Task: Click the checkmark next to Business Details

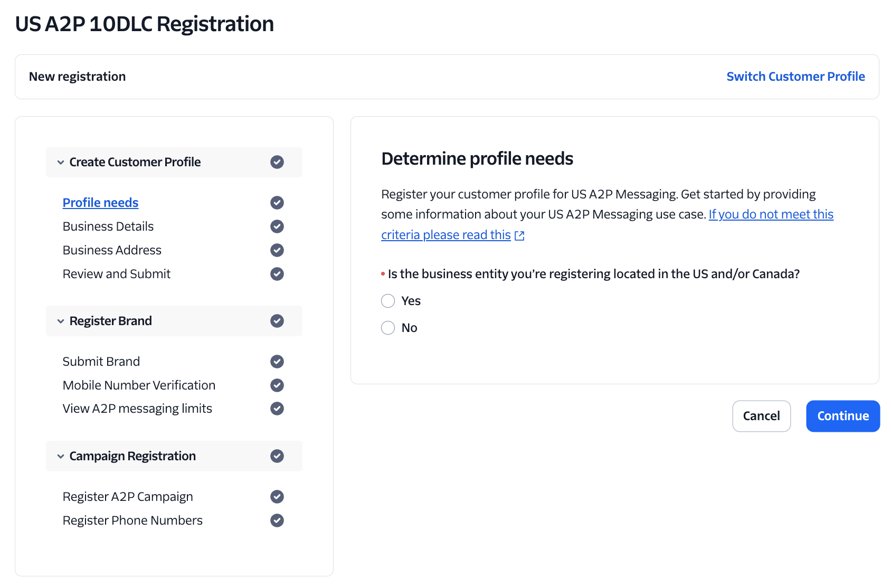Action: coord(277,226)
